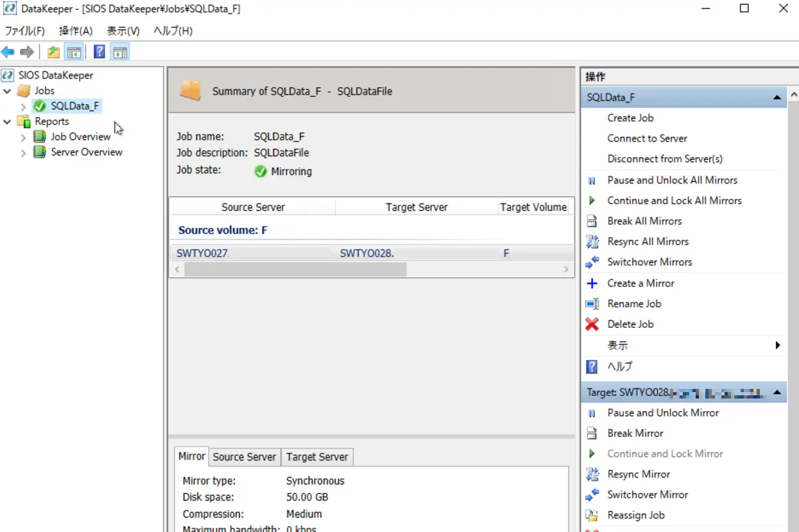Click Resync All Mirrors action text

pos(648,242)
